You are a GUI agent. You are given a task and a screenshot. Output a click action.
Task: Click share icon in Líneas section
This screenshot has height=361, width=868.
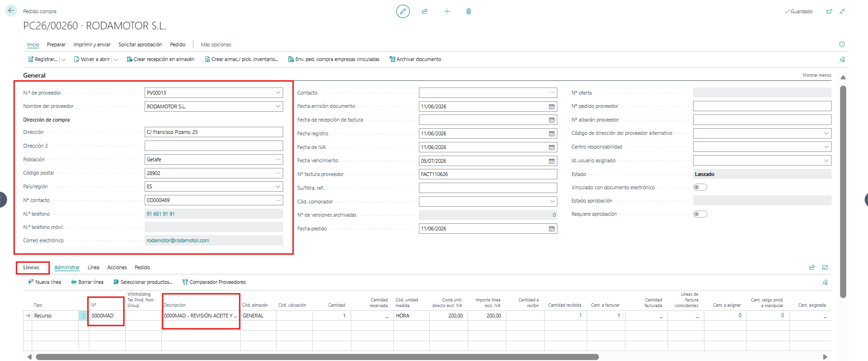pyautogui.click(x=812, y=267)
